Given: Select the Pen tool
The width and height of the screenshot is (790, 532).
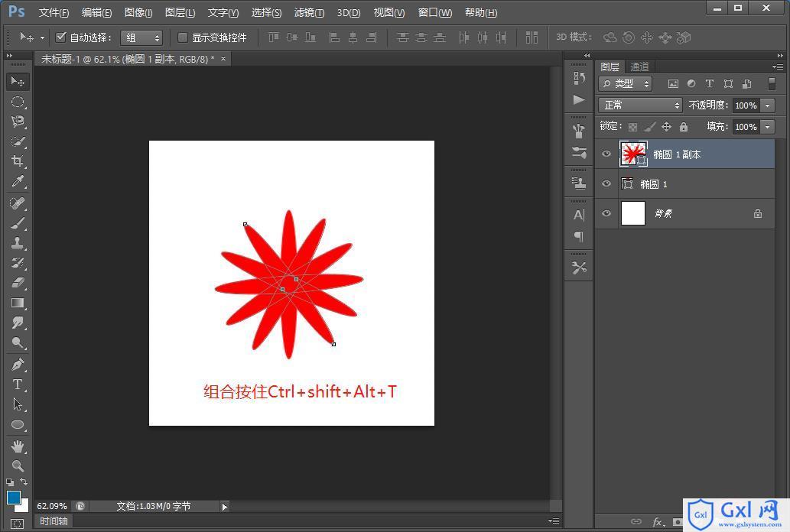Looking at the screenshot, I should tap(18, 365).
